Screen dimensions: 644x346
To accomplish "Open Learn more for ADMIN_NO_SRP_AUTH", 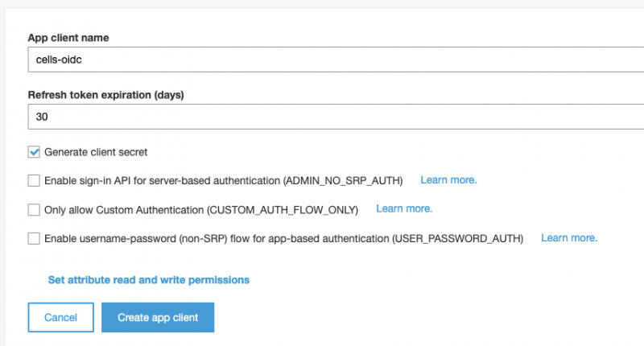I will (x=448, y=180).
